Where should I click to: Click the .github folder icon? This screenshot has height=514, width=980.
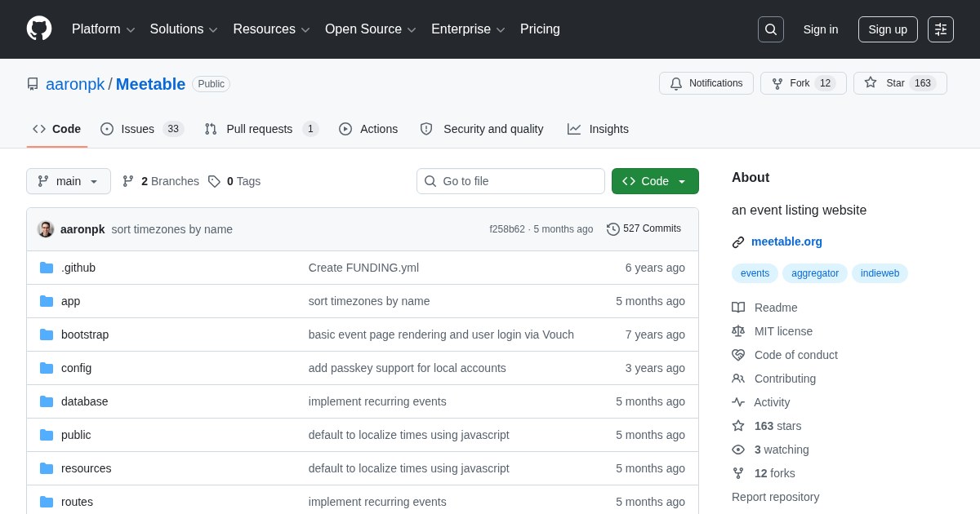tap(47, 268)
